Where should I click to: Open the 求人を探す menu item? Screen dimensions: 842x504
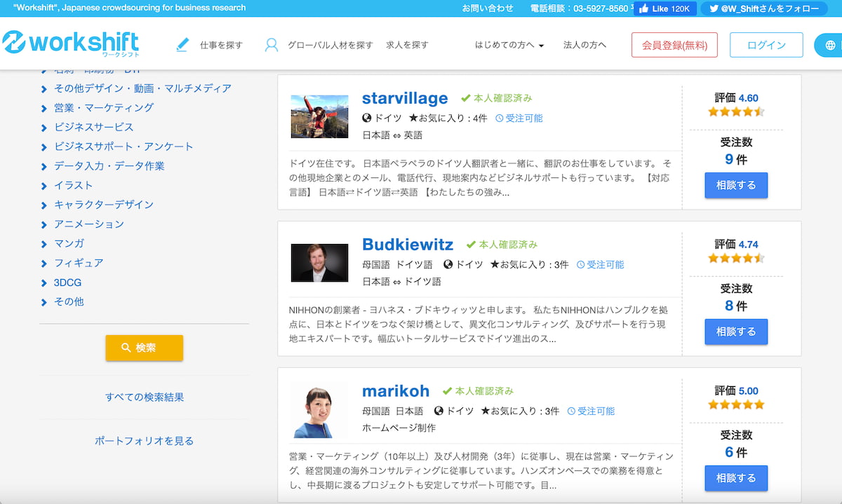coord(407,45)
